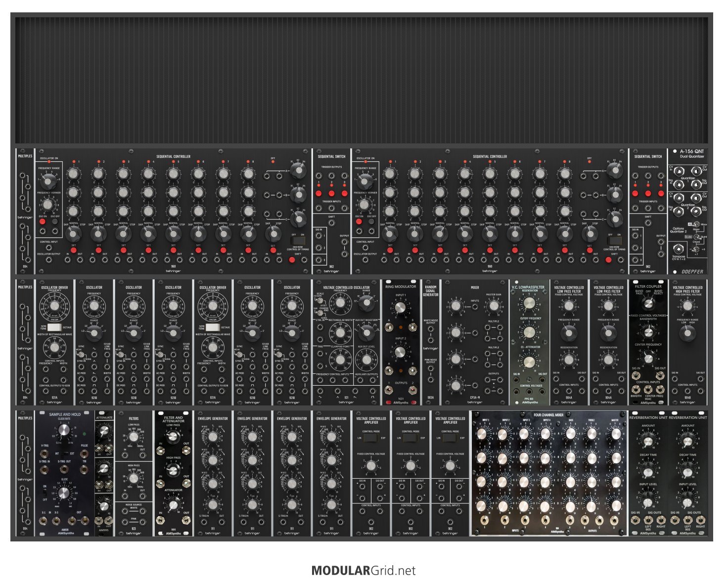Flip Band Pass/Off/Band Reject switch on Filter Coupler
Screen dimensions: 728x581
648,303
